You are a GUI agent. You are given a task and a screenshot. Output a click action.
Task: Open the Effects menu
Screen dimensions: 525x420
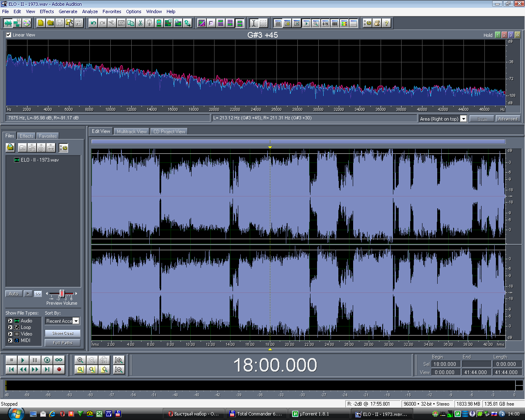(47, 11)
